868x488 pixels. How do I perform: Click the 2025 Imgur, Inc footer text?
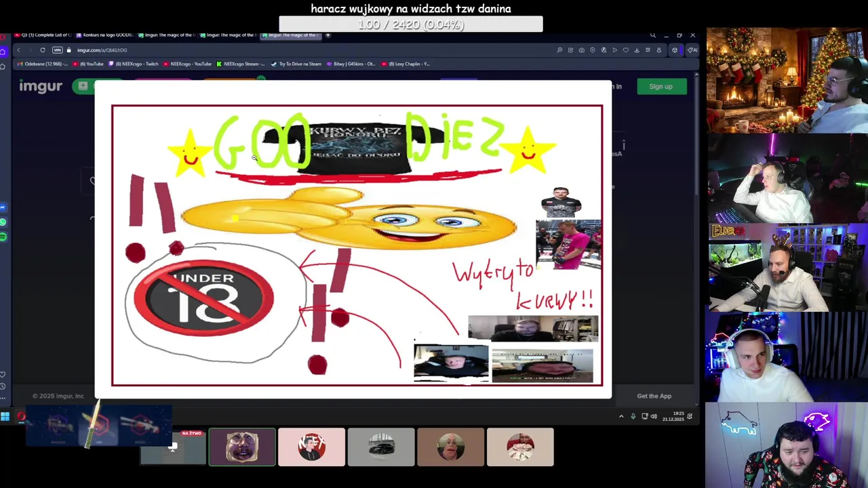58,396
